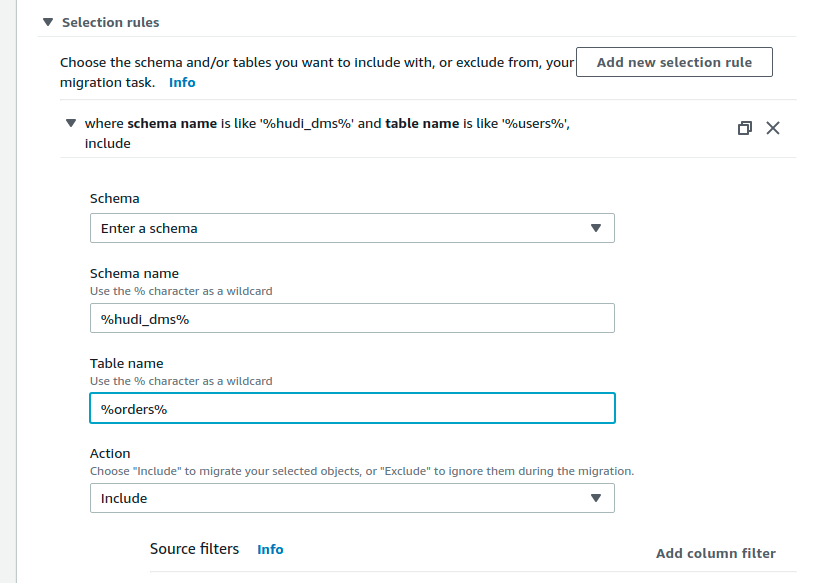Click the 'Action' field label
Image resolution: width=816 pixels, height=583 pixels.
click(x=110, y=453)
